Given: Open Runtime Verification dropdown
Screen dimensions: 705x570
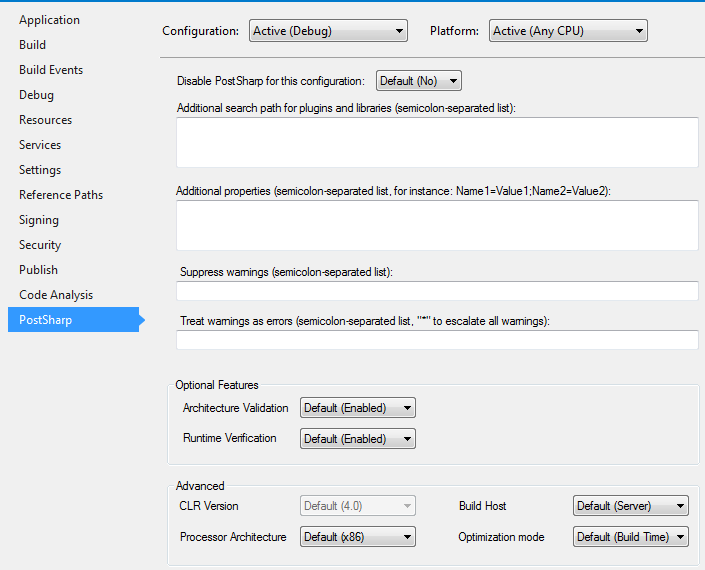Looking at the screenshot, I should [357, 439].
